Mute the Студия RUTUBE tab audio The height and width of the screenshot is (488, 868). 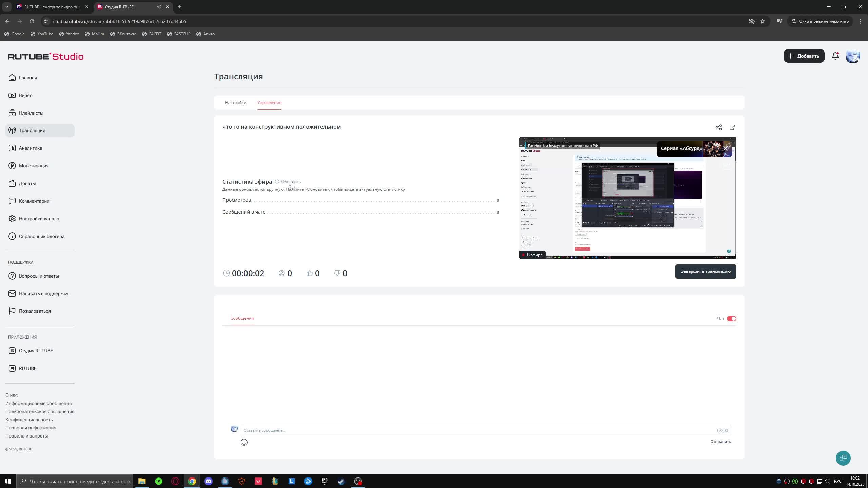pos(159,7)
